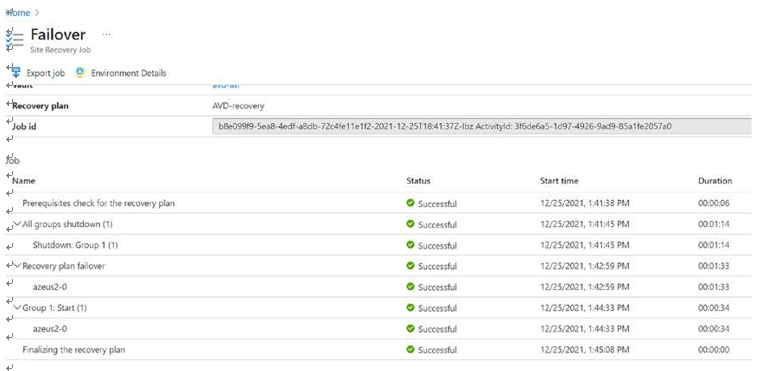Viewport: 759px width, 371px height.
Task: Open the ellipsis menu beside Failover title
Action: (x=106, y=34)
